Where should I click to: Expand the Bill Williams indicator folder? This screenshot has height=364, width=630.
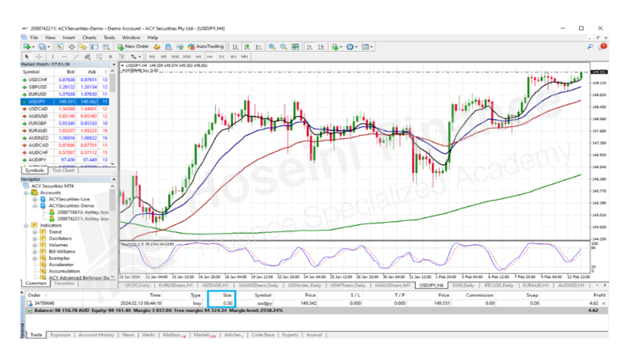click(35, 251)
